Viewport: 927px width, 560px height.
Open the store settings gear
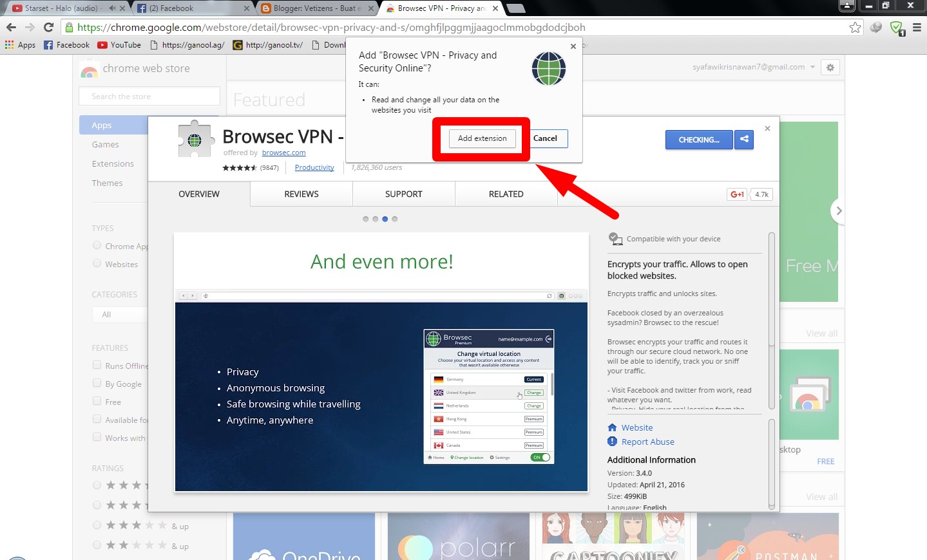(830, 67)
